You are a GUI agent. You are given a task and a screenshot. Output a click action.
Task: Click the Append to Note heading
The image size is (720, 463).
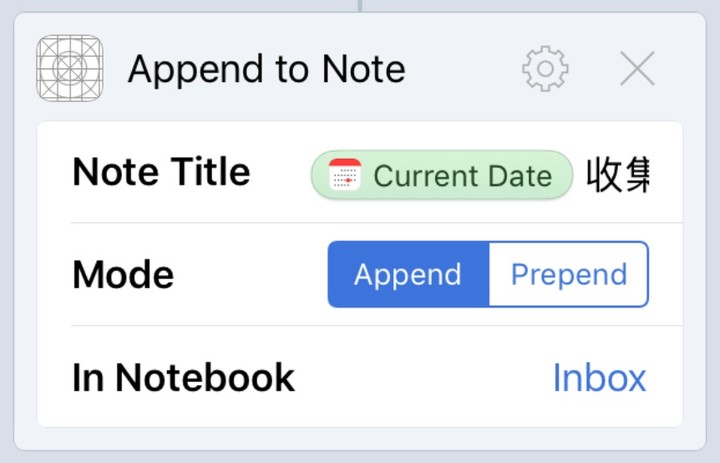point(266,69)
